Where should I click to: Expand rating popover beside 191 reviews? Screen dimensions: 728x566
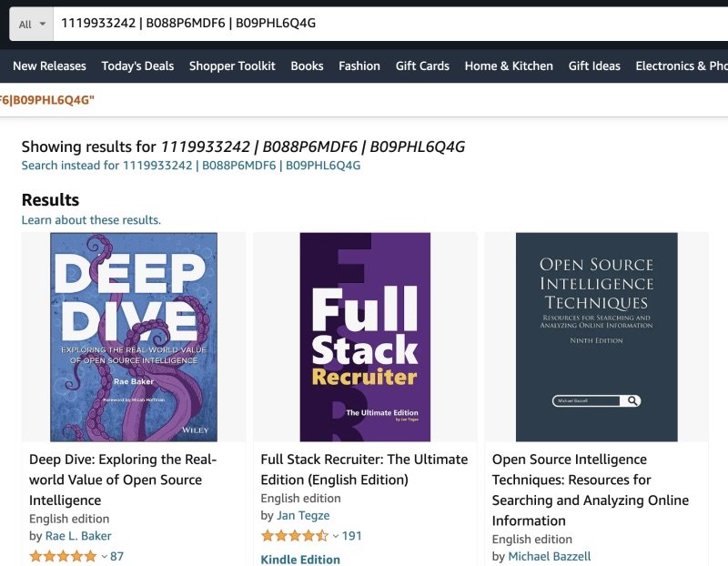[x=335, y=536]
